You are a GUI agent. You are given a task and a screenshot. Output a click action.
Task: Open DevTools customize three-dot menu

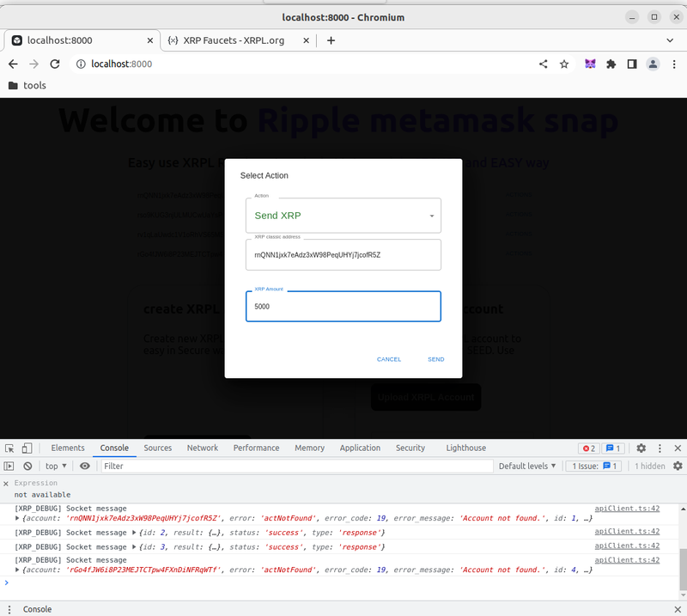click(660, 448)
